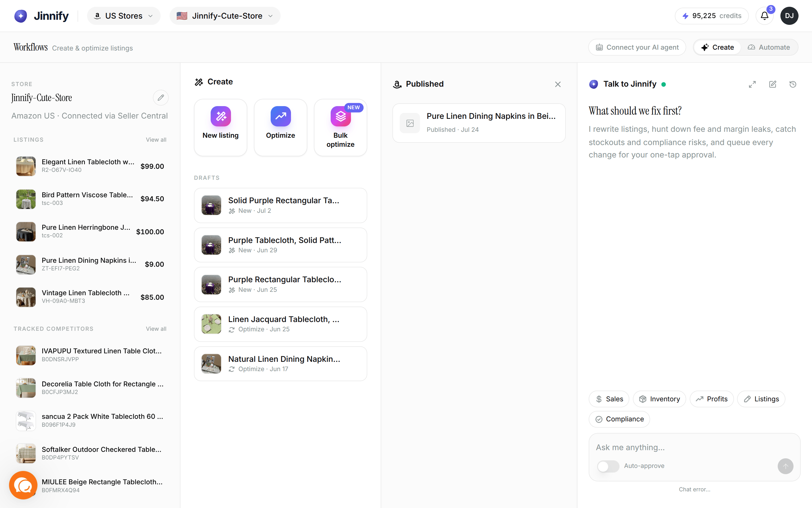Send the chat message arrow
The height and width of the screenshot is (508, 812).
[785, 466]
